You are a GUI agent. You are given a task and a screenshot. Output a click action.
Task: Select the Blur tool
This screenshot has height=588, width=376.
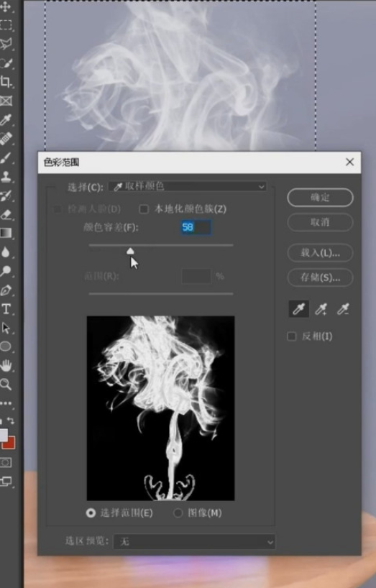pyautogui.click(x=6, y=252)
